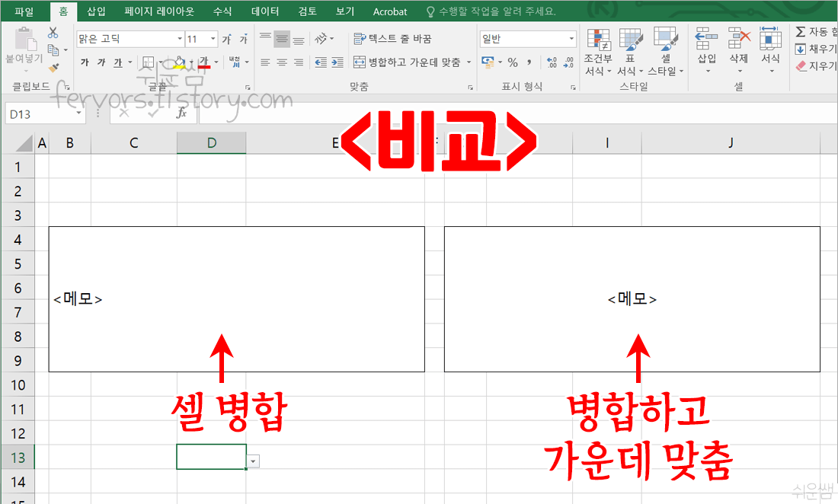
Task: Open the font size dropdown showing 11
Action: point(213,38)
